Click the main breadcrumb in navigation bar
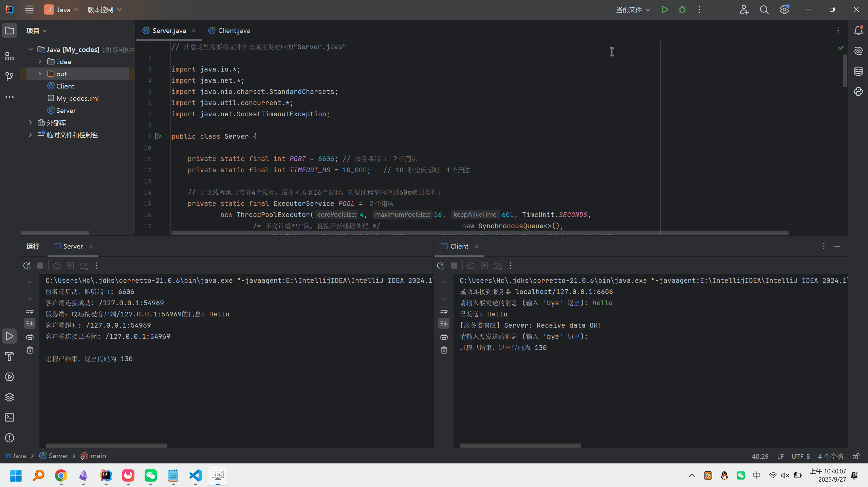The width and height of the screenshot is (868, 487). [98, 456]
